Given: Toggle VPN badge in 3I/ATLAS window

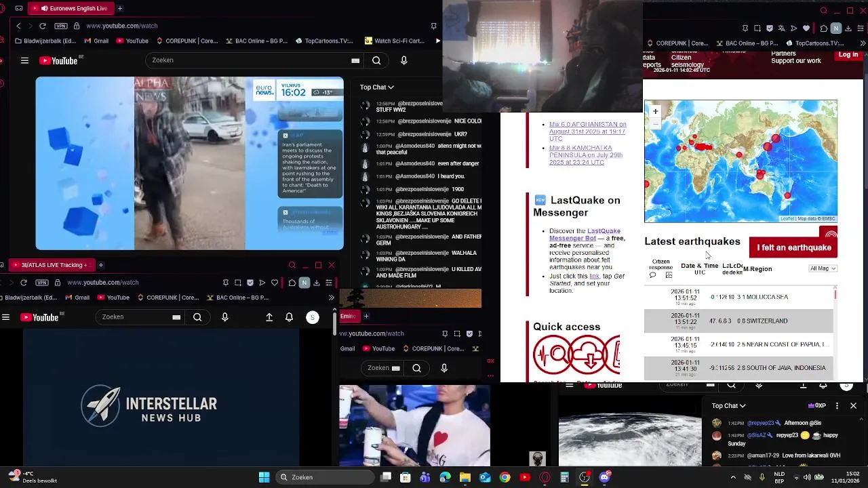Looking at the screenshot, I should tap(43, 282).
